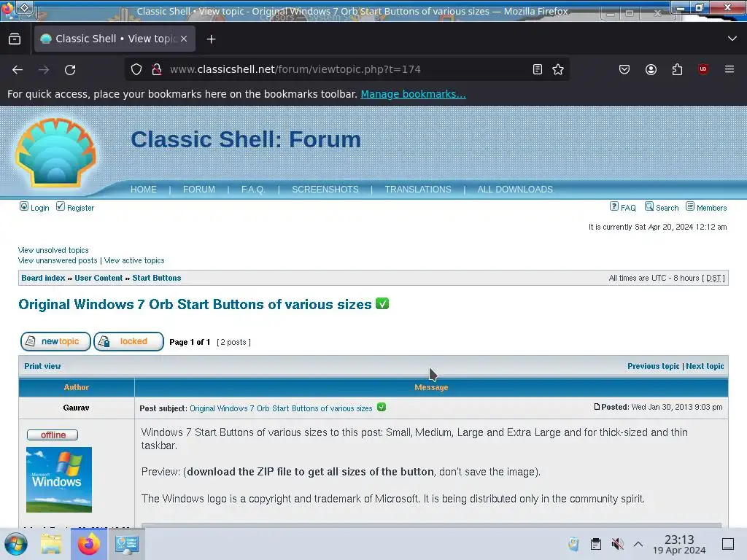Open the FORUM navigation item
Viewport: 747px width, 560px height.
(x=198, y=190)
